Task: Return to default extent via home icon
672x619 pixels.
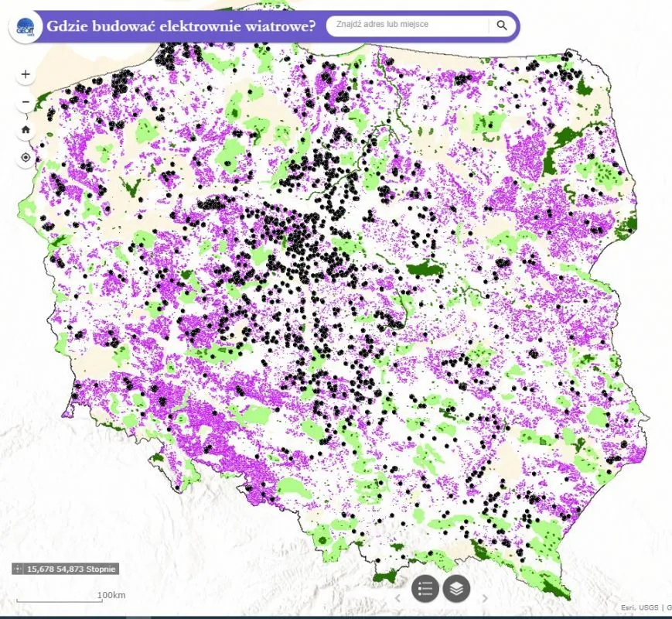Action: click(x=24, y=128)
